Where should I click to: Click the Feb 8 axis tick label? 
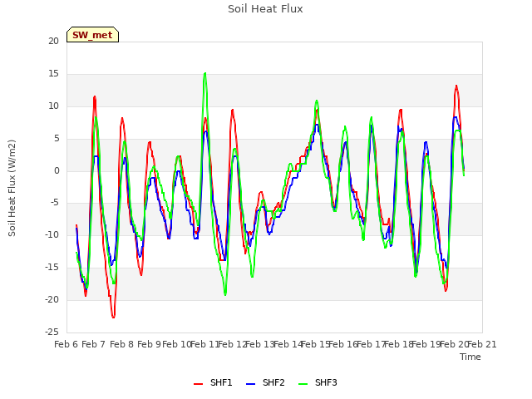point(121,345)
